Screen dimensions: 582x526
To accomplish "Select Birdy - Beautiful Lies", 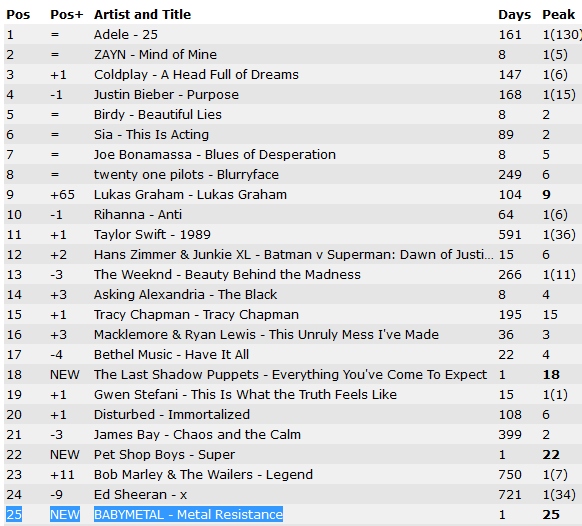I will coord(158,115).
